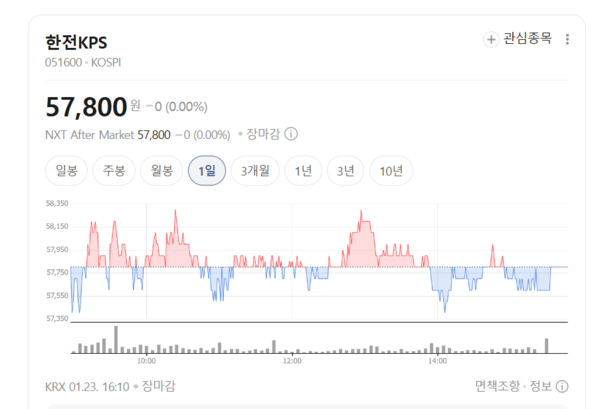This screenshot has width=600, height=409.
Task: Click the 051600 · KOSPI ticker text
Action: pyautogui.click(x=83, y=62)
